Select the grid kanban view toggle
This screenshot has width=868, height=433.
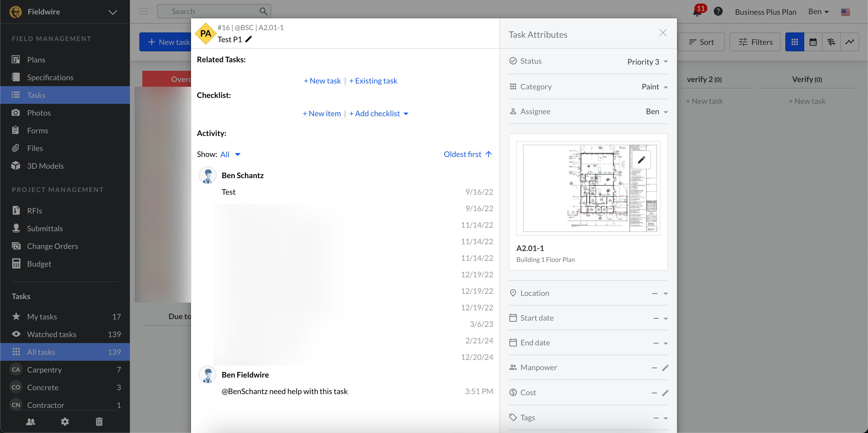(x=794, y=42)
